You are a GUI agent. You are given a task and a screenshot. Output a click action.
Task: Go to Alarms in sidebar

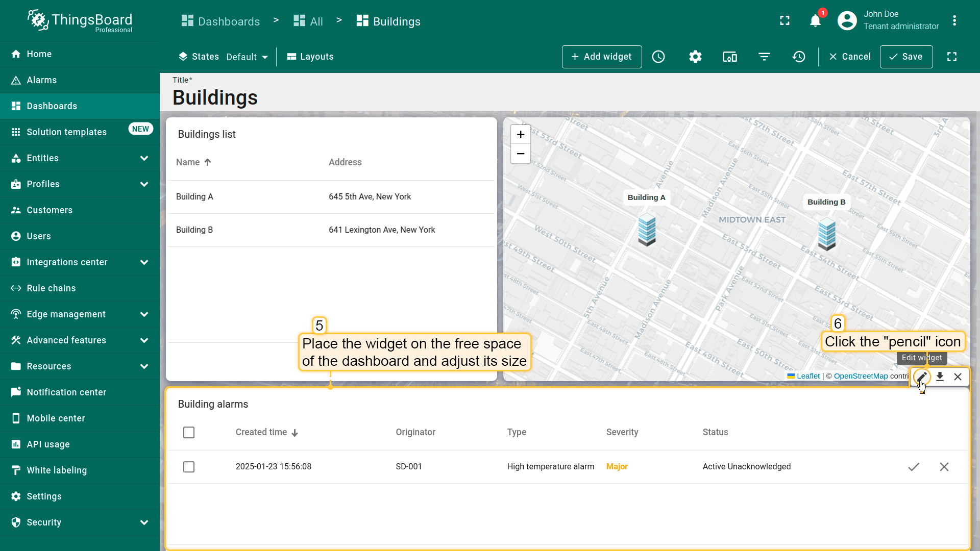click(x=42, y=80)
